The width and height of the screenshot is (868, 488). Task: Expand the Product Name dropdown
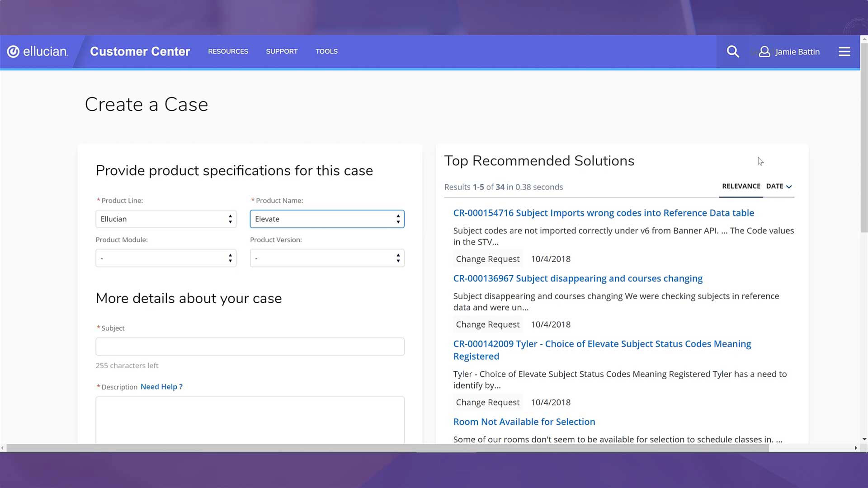point(327,219)
